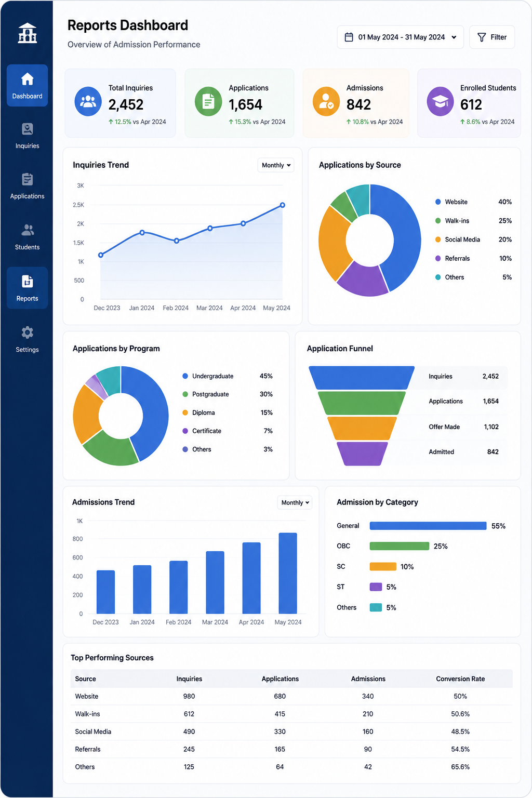Select the Referrals row in sources table
The height and width of the screenshot is (798, 532).
click(x=291, y=749)
